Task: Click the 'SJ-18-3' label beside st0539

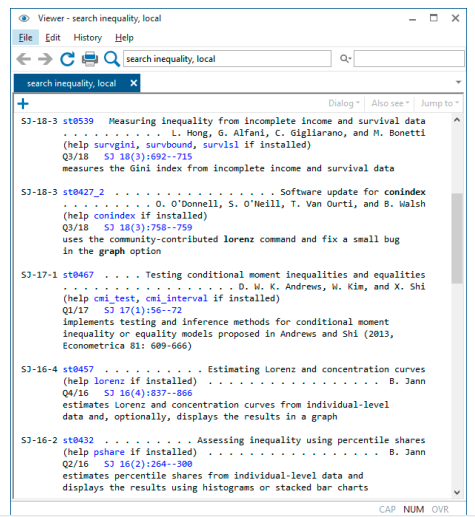Action: 39,121
